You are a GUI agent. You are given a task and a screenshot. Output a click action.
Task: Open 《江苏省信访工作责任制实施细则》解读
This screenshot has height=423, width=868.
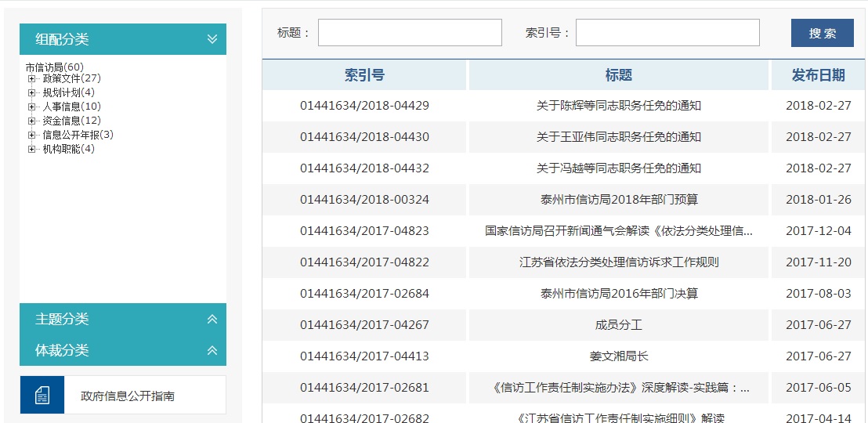click(x=619, y=418)
